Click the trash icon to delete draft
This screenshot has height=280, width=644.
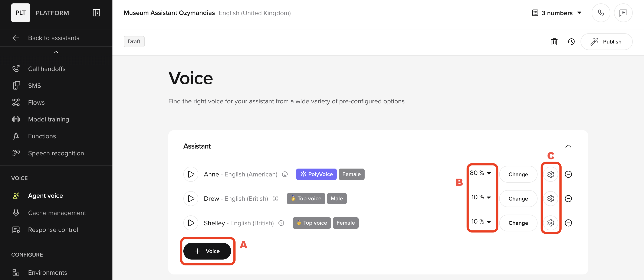pos(554,42)
